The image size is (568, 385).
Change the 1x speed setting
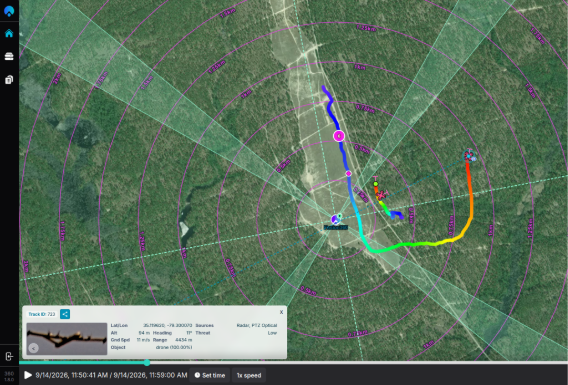tap(249, 375)
